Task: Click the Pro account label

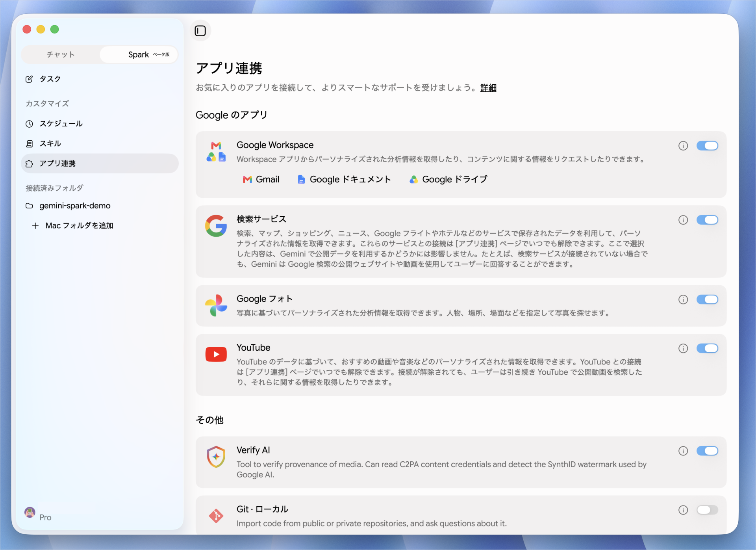Action: (x=45, y=517)
